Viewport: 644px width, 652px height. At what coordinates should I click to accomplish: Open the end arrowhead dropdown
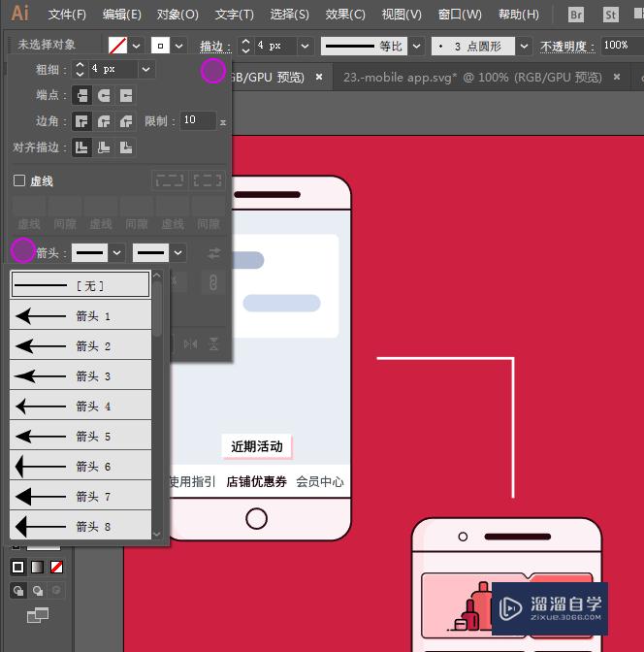[177, 253]
